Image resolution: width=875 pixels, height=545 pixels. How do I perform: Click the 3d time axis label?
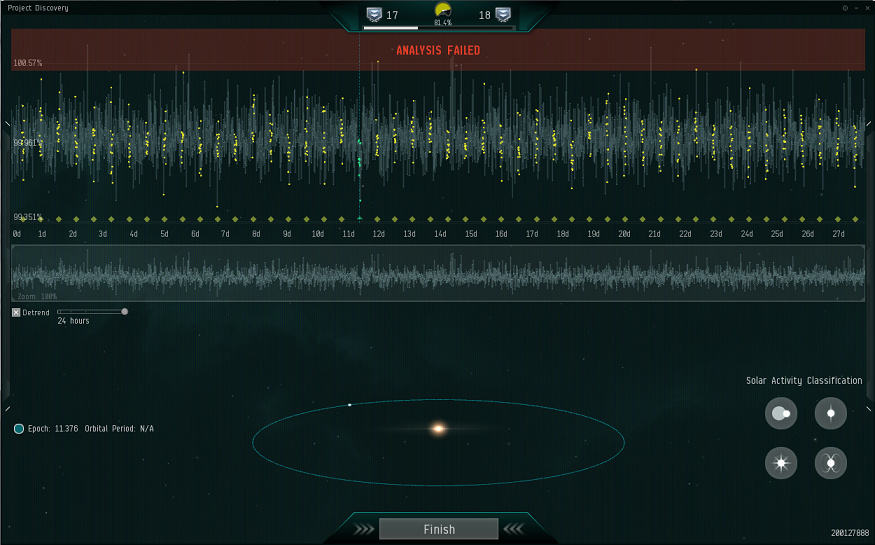click(103, 234)
